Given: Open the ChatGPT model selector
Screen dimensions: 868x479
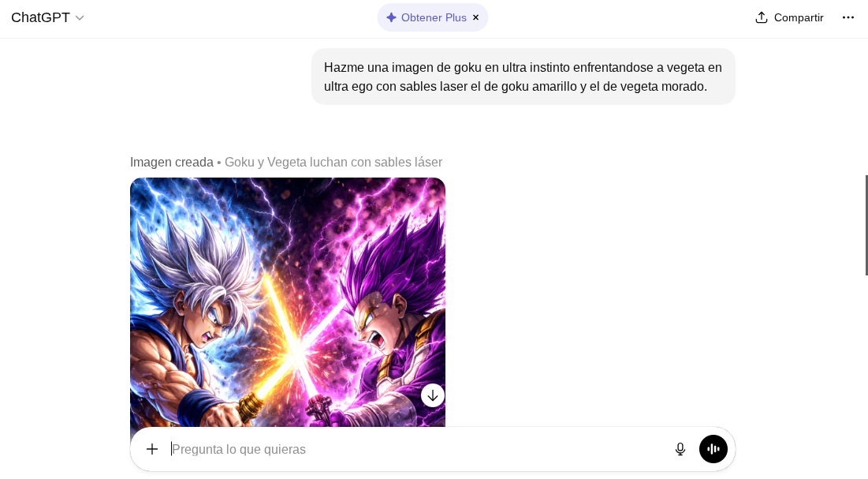Looking at the screenshot, I should (47, 17).
